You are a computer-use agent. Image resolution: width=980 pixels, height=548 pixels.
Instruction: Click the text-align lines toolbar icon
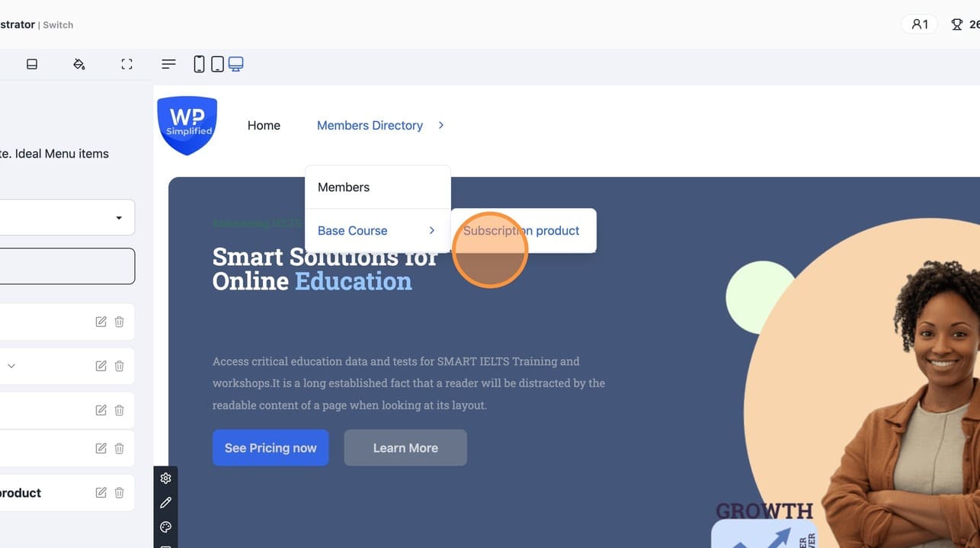coord(169,64)
